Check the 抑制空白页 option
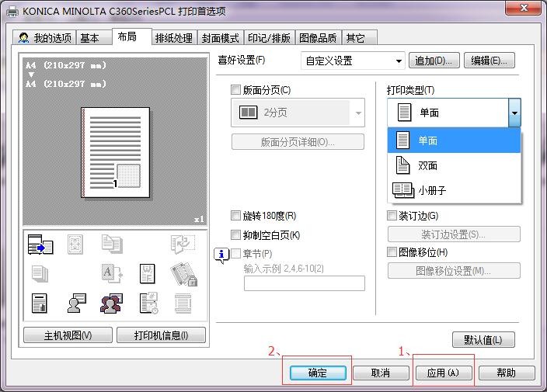Image resolution: width=547 pixels, height=392 pixels. point(237,234)
